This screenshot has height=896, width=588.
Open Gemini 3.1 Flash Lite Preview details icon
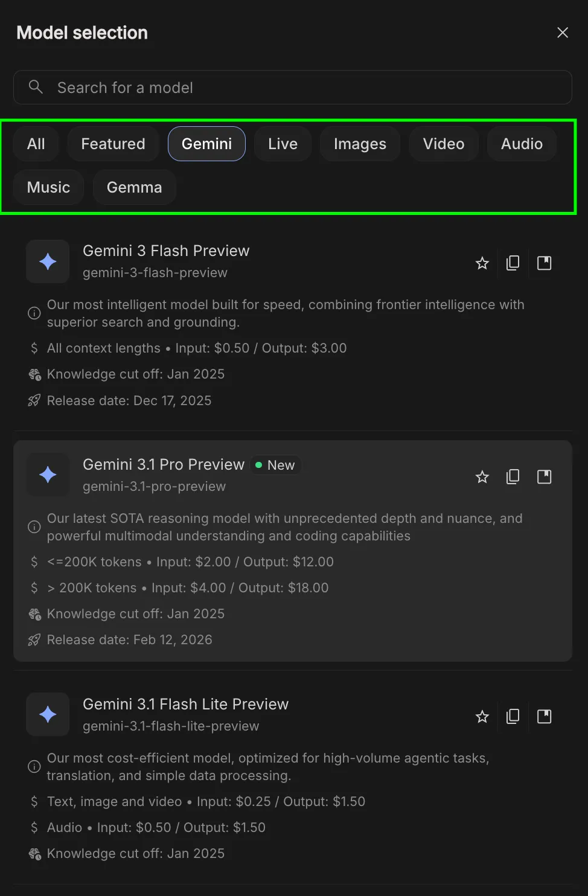(545, 717)
